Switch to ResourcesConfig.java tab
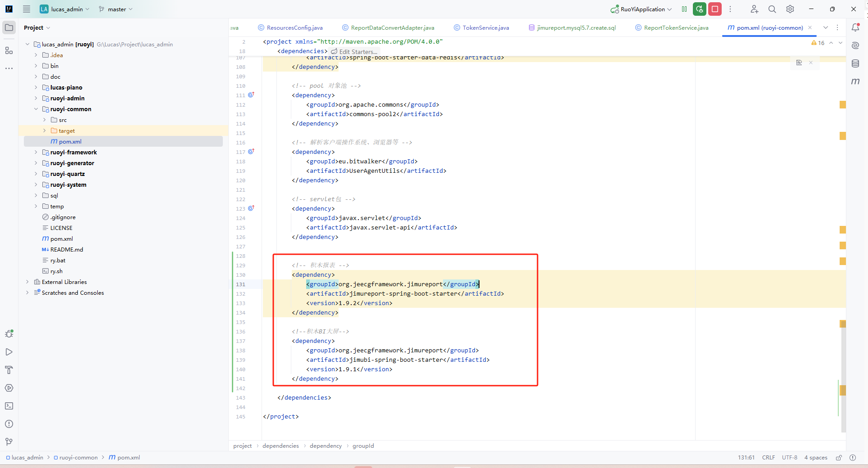 click(290, 27)
